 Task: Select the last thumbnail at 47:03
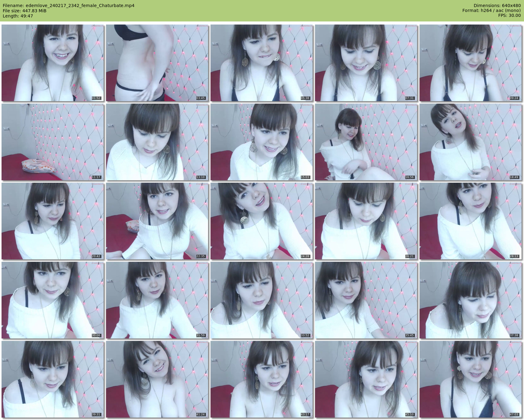click(x=470, y=379)
